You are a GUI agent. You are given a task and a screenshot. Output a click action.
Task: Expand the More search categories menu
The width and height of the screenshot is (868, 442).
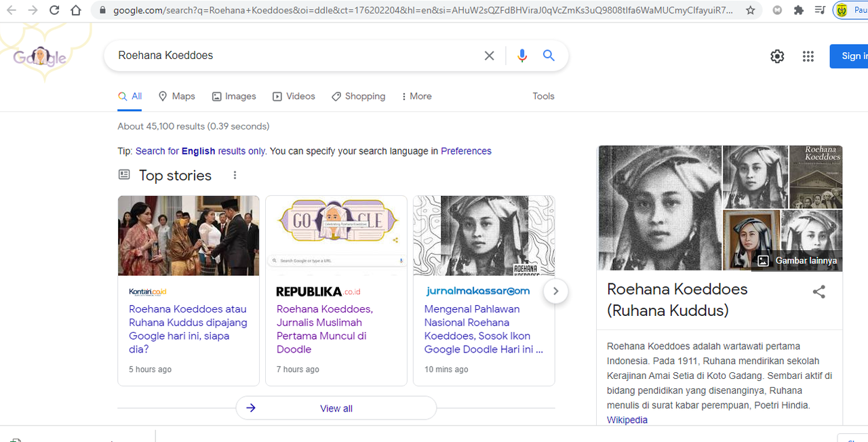coord(416,96)
